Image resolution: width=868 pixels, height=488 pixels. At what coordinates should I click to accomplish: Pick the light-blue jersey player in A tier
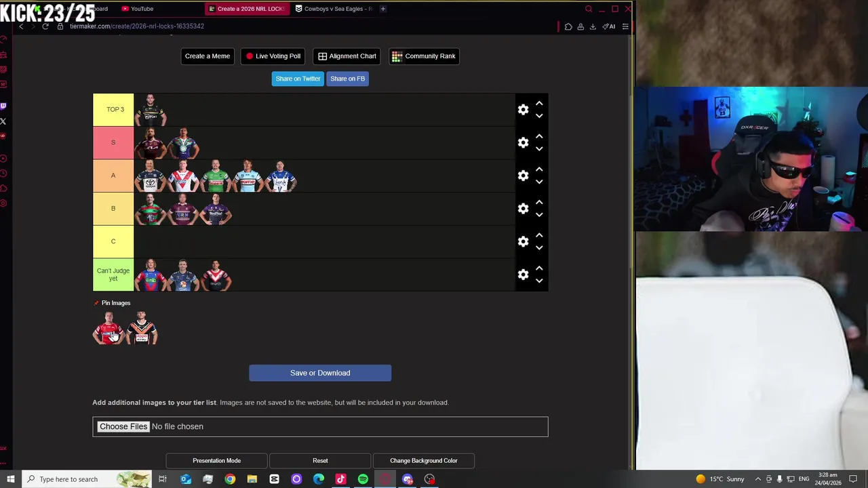click(x=248, y=176)
